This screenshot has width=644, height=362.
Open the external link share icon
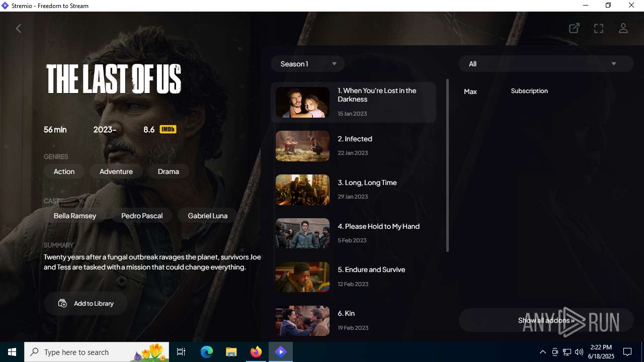[x=574, y=29]
